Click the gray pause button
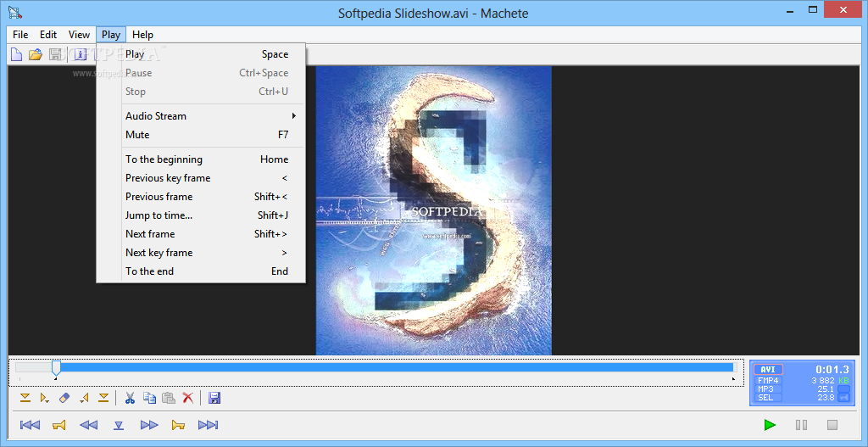This screenshot has width=868, height=447. 801,425
